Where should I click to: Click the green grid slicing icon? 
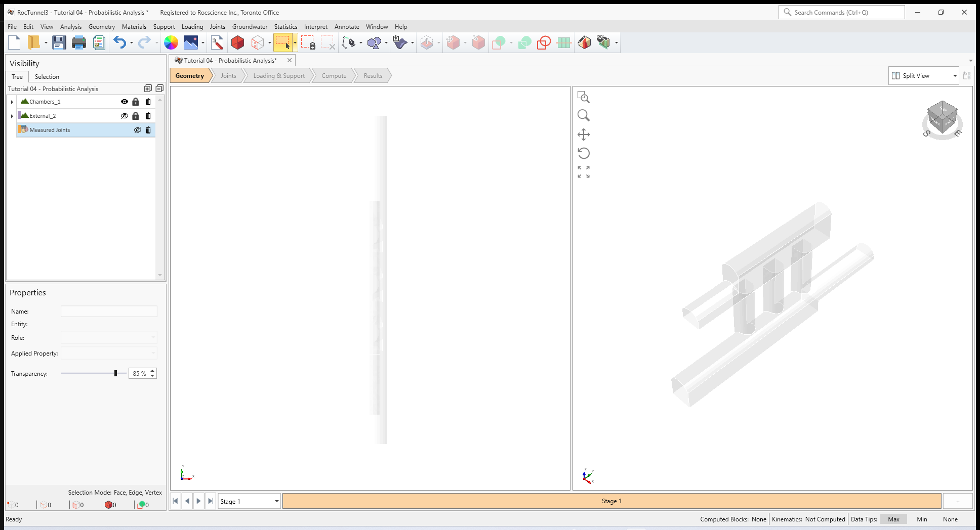[x=563, y=43]
